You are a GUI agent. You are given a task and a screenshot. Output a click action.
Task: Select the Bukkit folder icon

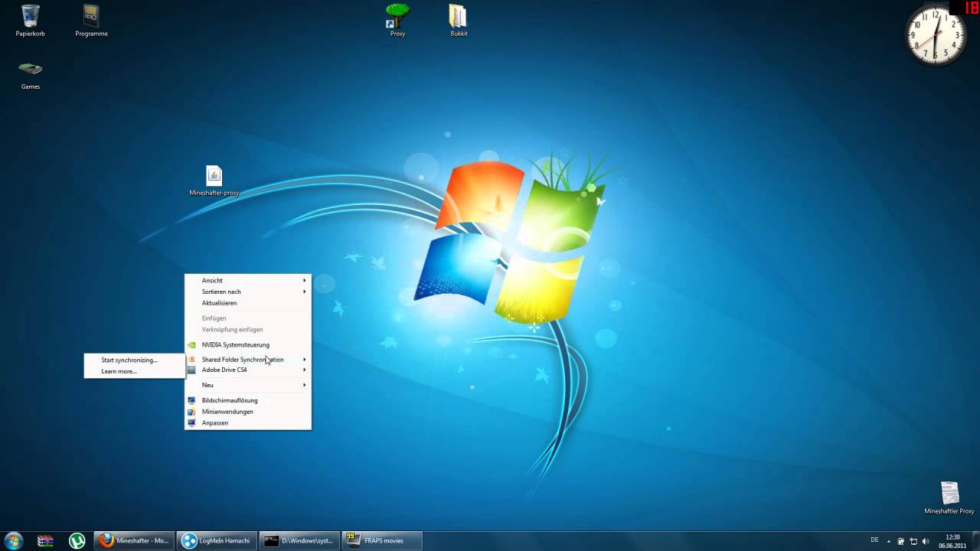coord(459,21)
